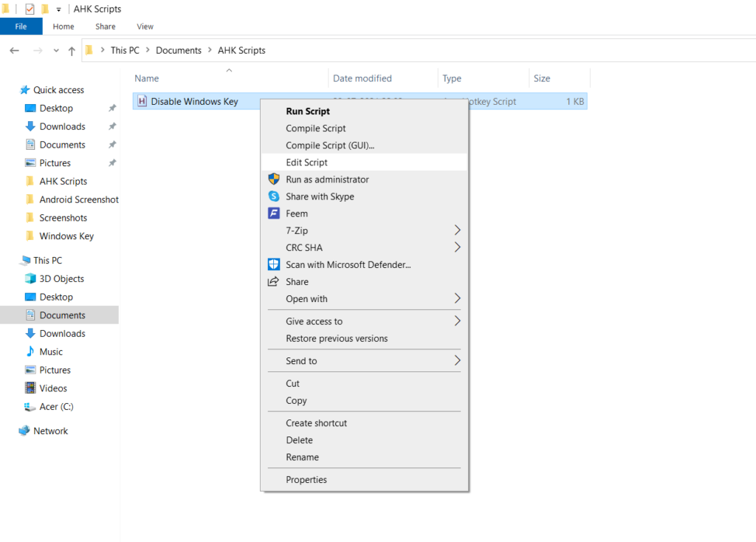
Task: Open the recent locations dropdown arrow
Action: click(56, 51)
